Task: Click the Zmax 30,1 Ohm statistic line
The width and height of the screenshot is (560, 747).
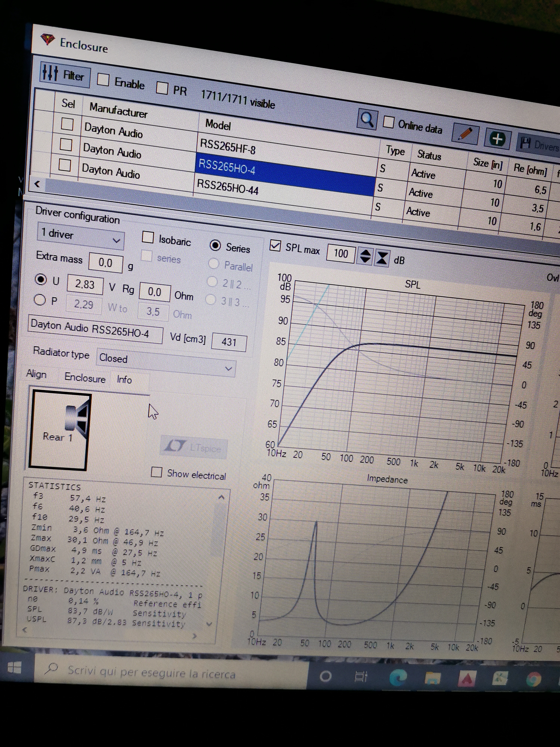Action: pyautogui.click(x=94, y=540)
